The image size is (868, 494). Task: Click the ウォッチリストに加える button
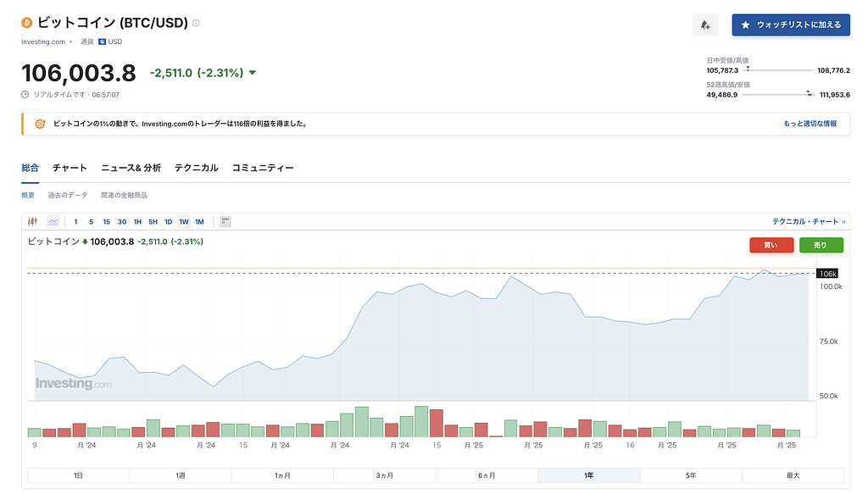point(790,25)
